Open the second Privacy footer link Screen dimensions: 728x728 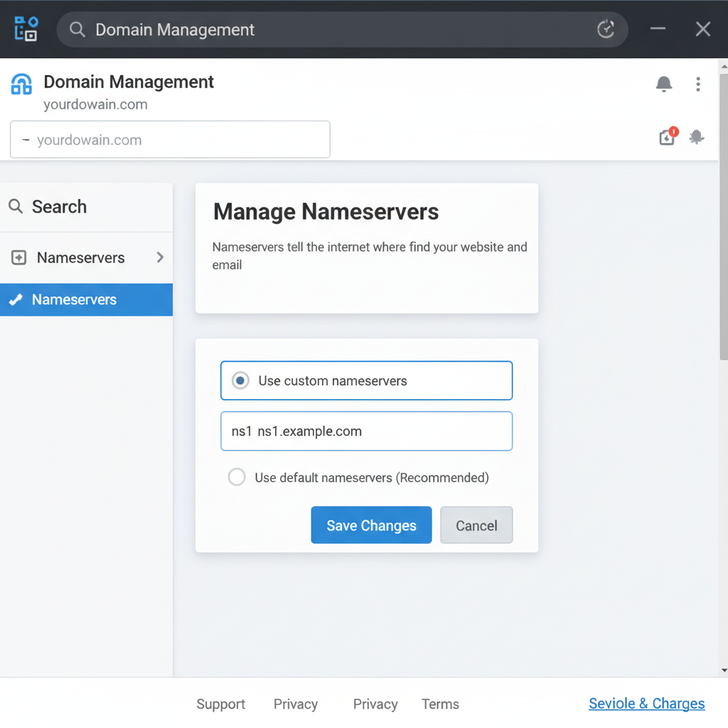click(375, 704)
